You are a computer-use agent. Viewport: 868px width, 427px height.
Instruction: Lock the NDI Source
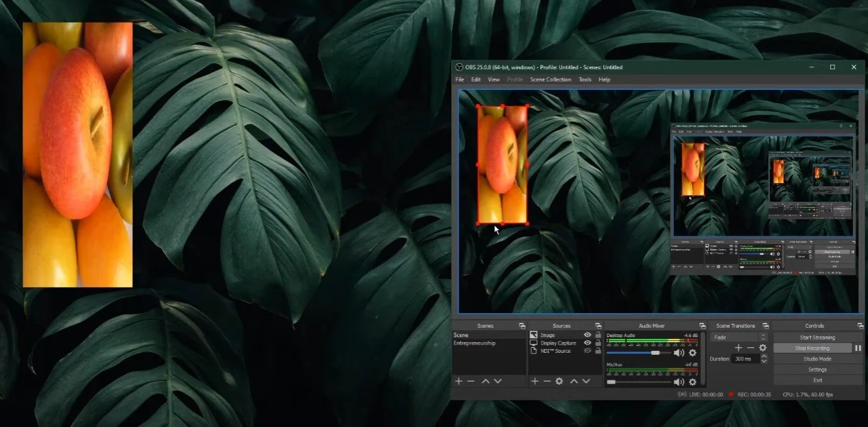(598, 351)
